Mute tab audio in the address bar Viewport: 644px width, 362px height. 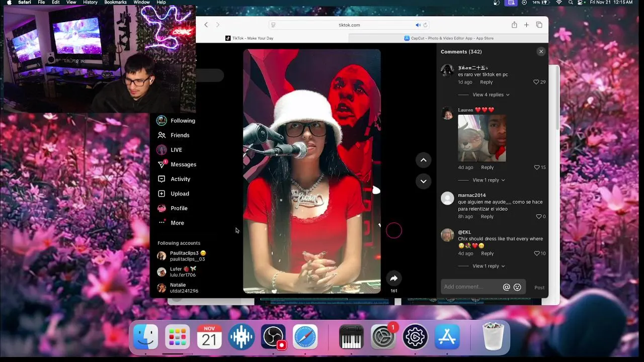coord(418,25)
